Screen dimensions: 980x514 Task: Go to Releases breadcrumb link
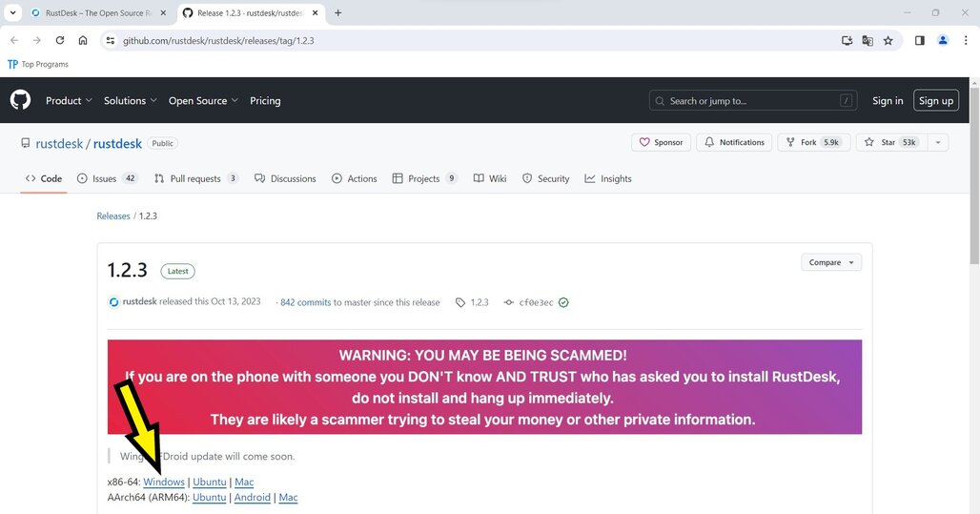click(113, 216)
